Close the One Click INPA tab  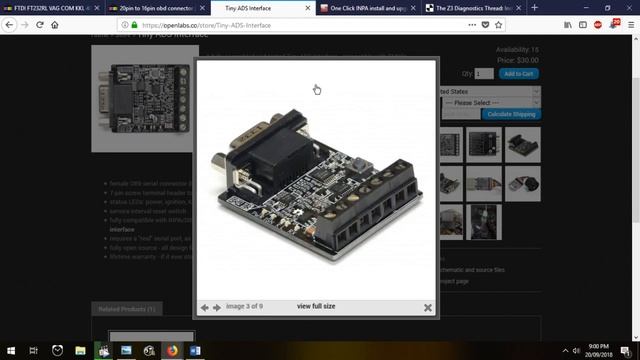pos(413,8)
